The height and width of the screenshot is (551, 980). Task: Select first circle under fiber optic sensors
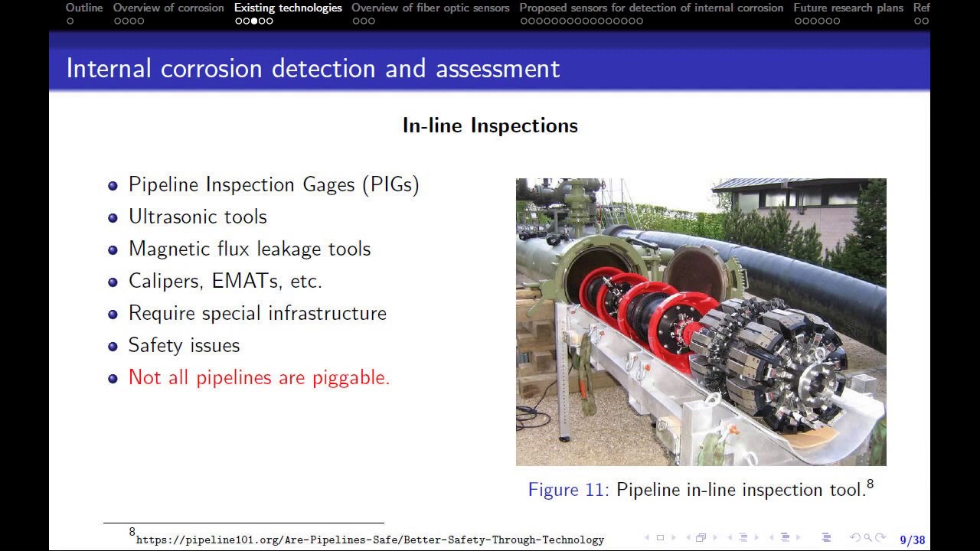(356, 21)
